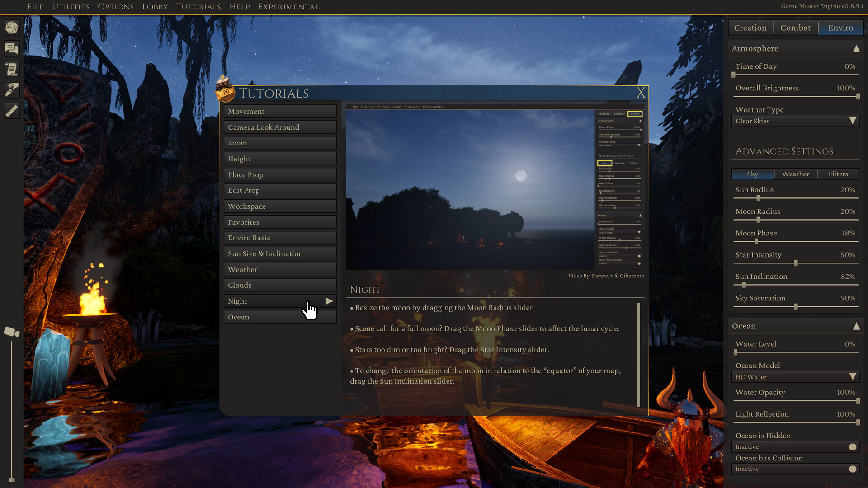Screen dimensions: 868x488
Task: Open the scroll notes tool icon
Action: point(11,69)
